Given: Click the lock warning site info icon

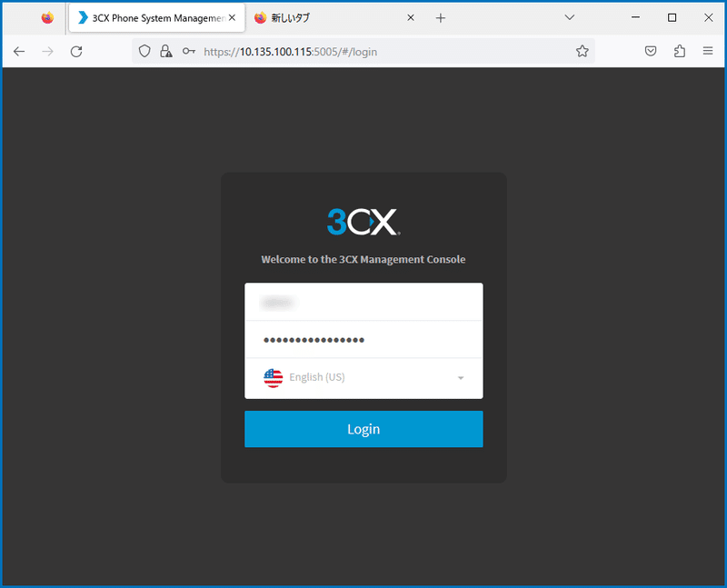Looking at the screenshot, I should (166, 51).
